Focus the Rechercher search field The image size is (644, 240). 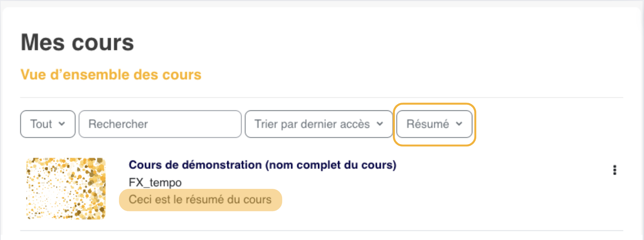160,124
